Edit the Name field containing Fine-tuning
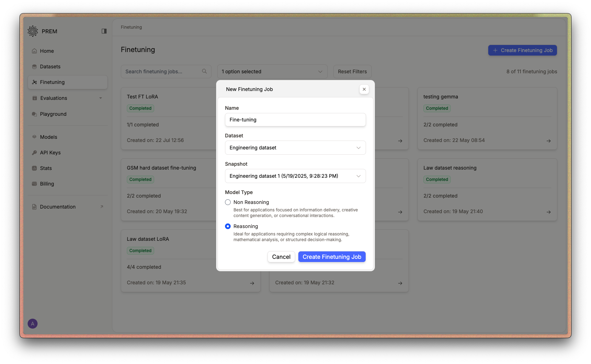This screenshot has width=591, height=364. (295, 120)
